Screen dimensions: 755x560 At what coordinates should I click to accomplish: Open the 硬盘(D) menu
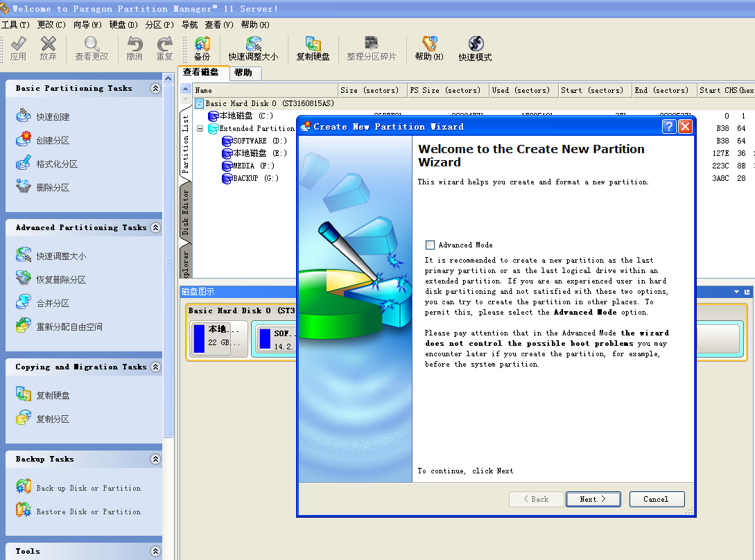[x=123, y=25]
